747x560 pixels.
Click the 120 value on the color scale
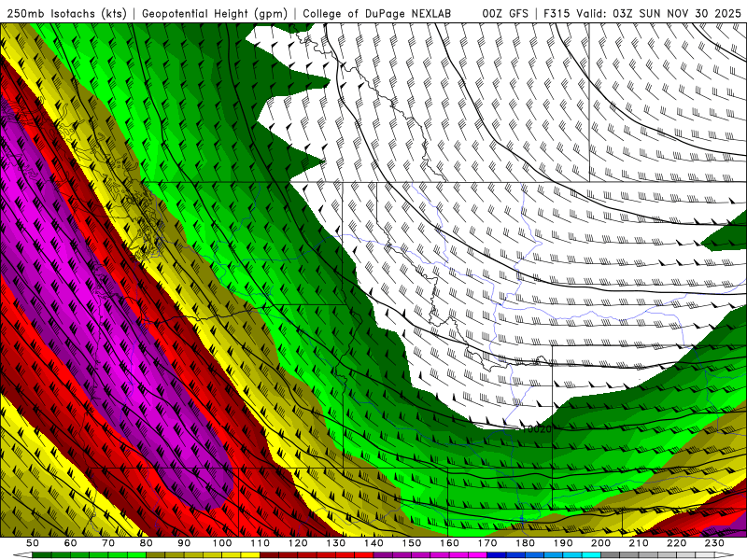[x=298, y=543]
